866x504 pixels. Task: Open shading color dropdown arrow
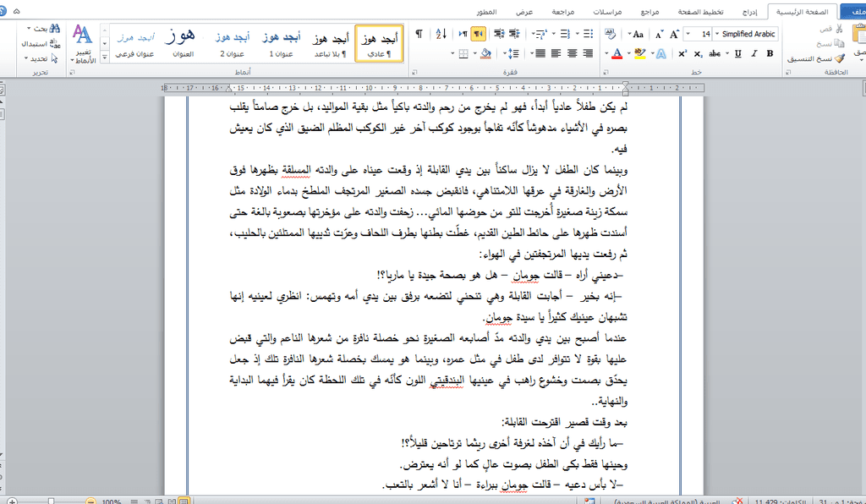coord(475,53)
